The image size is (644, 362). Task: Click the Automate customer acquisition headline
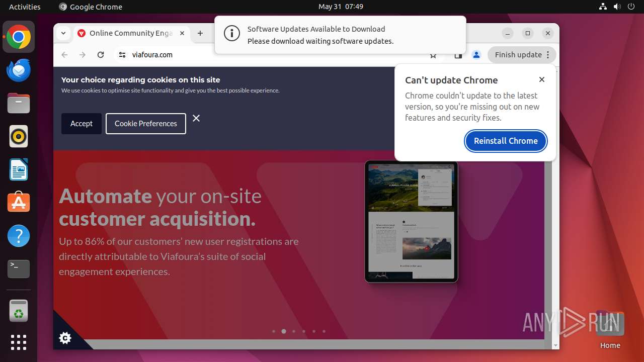160,207
